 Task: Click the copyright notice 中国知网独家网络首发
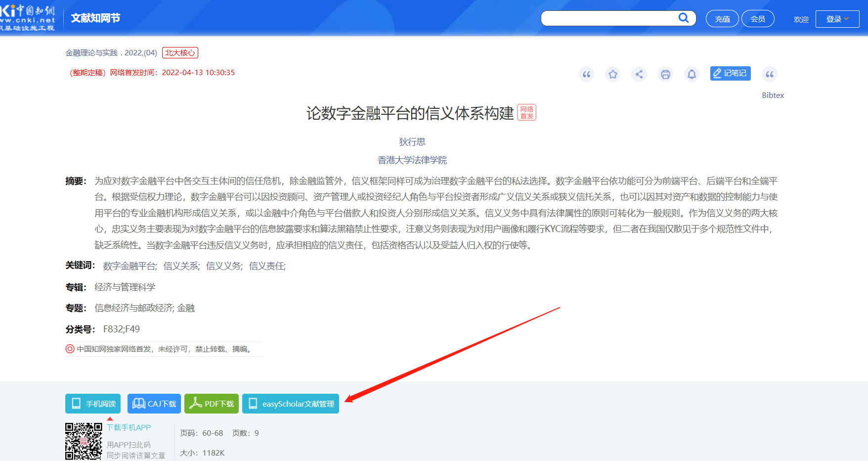pyautogui.click(x=165, y=349)
